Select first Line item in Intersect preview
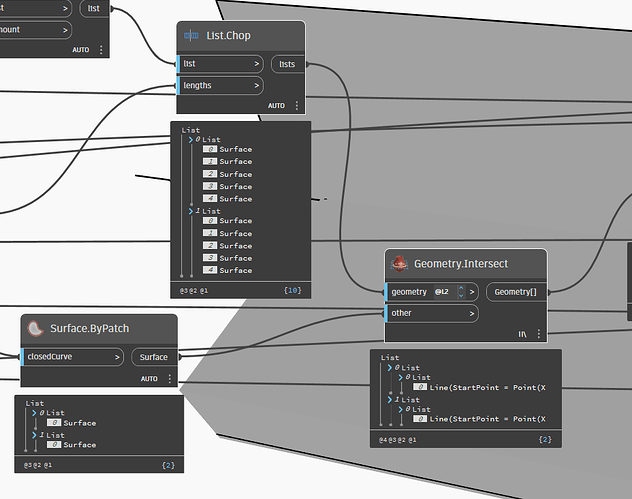 click(479, 387)
